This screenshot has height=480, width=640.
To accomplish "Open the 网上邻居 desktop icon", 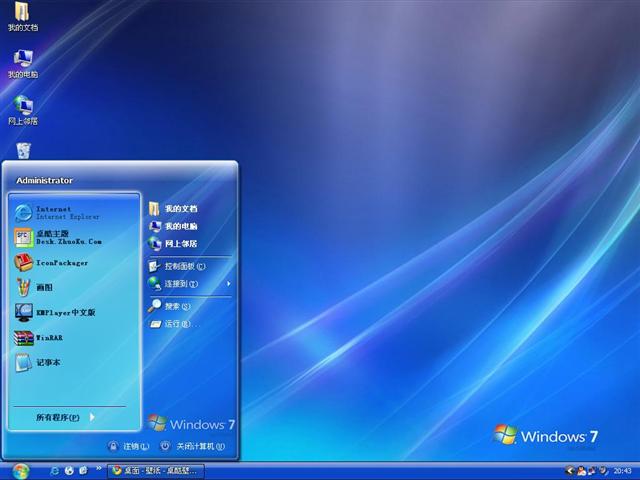I will [x=23, y=110].
